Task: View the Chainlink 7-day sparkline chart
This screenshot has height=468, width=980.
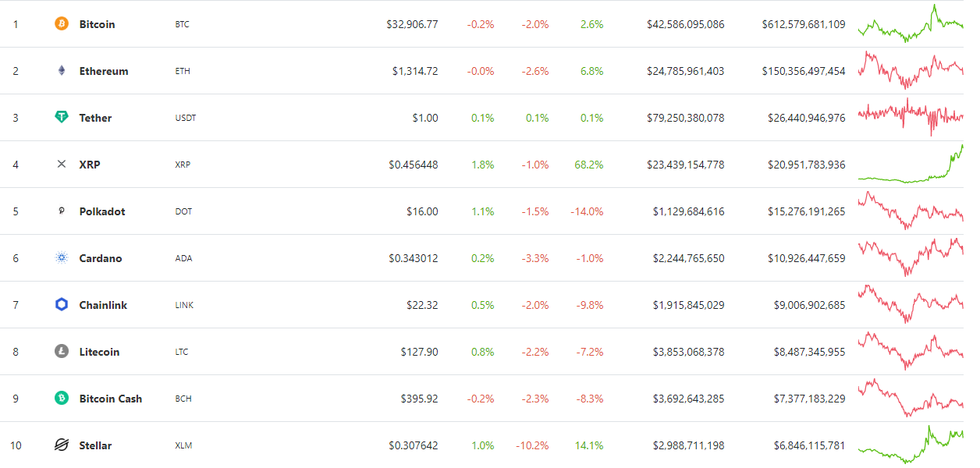Action: tap(911, 304)
